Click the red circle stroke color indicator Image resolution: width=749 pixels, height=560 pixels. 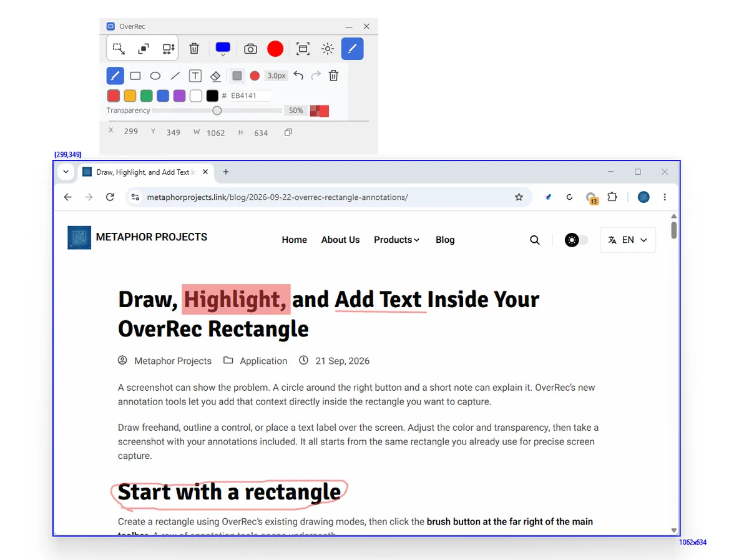point(255,76)
